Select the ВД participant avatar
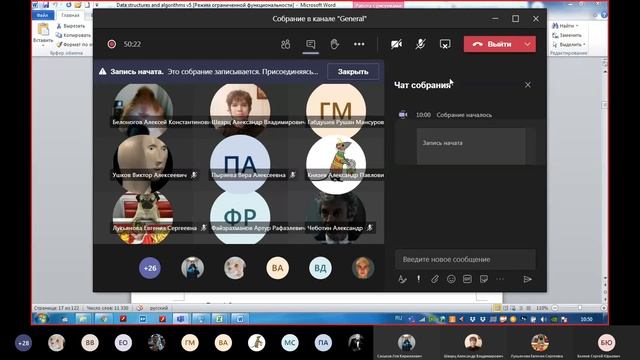Viewport: 640px width, 360px height. click(x=320, y=268)
